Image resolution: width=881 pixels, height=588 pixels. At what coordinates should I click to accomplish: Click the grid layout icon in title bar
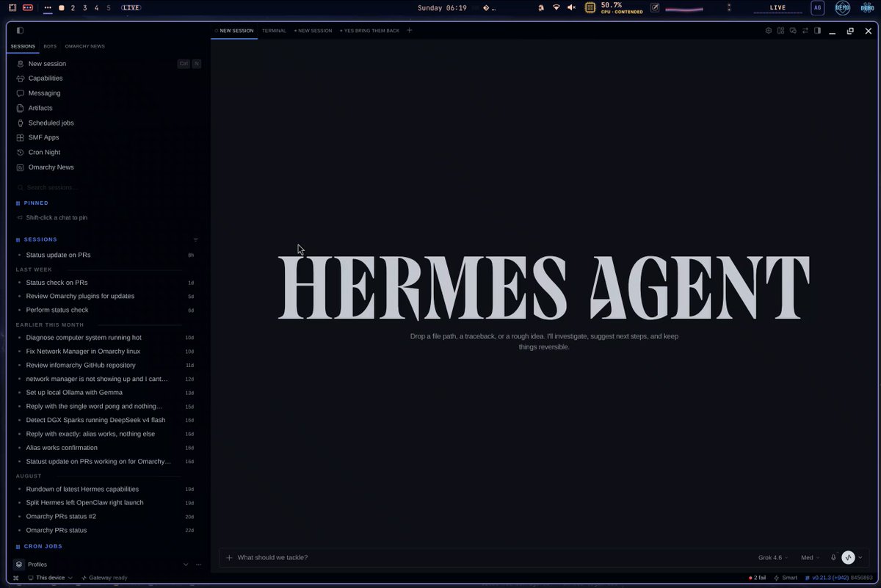pyautogui.click(x=781, y=31)
